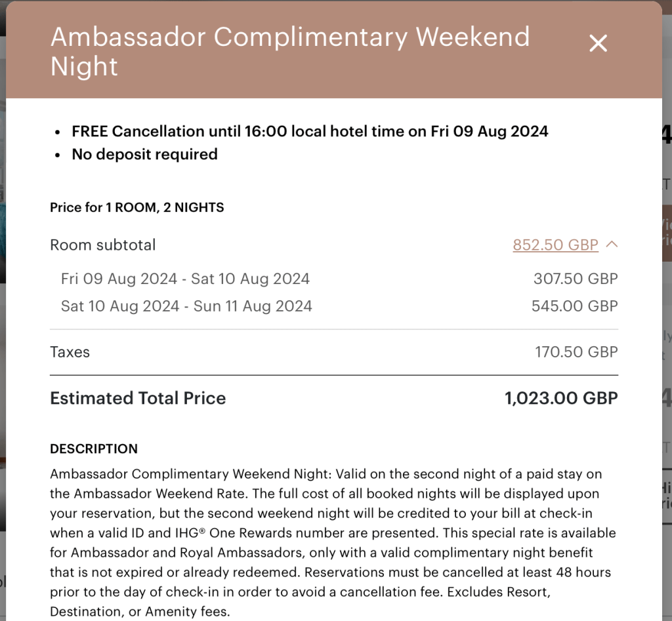Viewport: 672px width, 621px height.
Task: Click the 170.50 GBP taxes amount
Action: (x=576, y=351)
